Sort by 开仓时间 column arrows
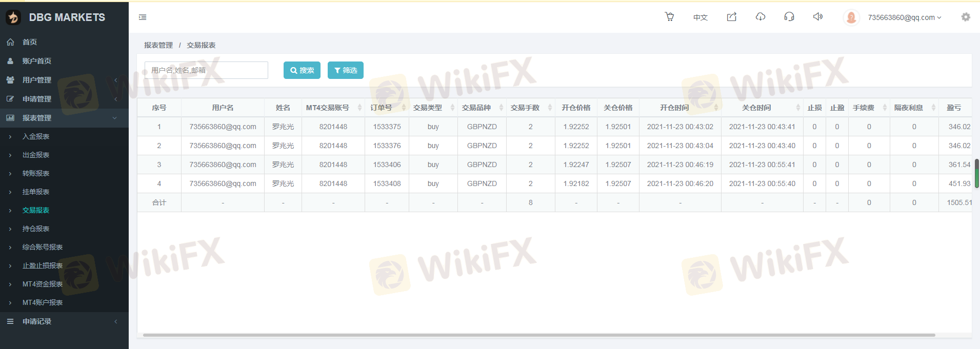The image size is (980, 349). pyautogui.click(x=716, y=108)
